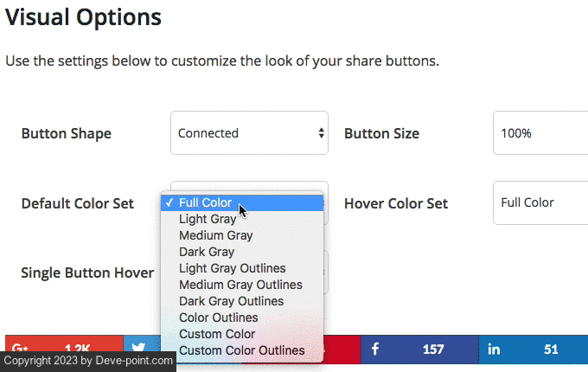Open the Hover Color Set dropdown
This screenshot has width=588, height=372.
(540, 203)
